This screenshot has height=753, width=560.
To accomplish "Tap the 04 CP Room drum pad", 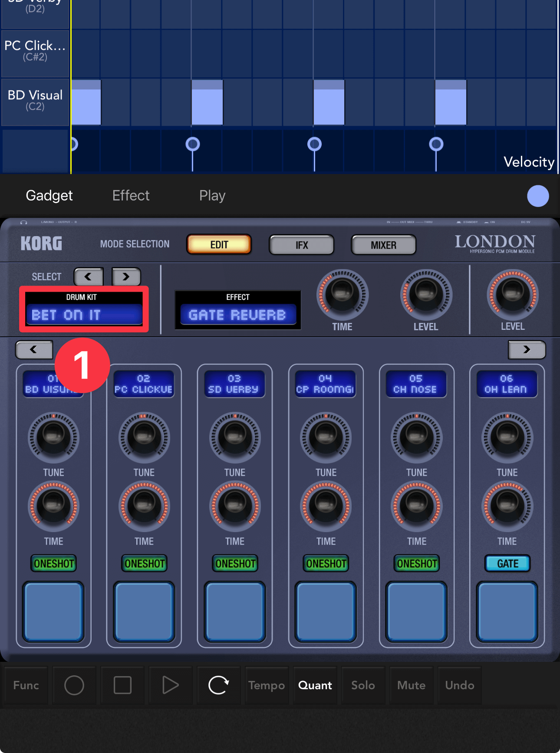I will coord(326,612).
